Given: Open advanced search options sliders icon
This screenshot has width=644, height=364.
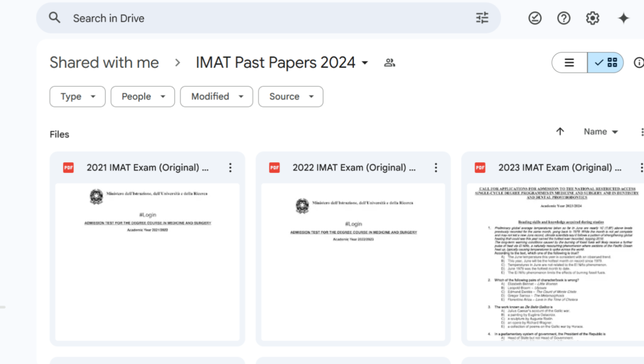Looking at the screenshot, I should 482,18.
